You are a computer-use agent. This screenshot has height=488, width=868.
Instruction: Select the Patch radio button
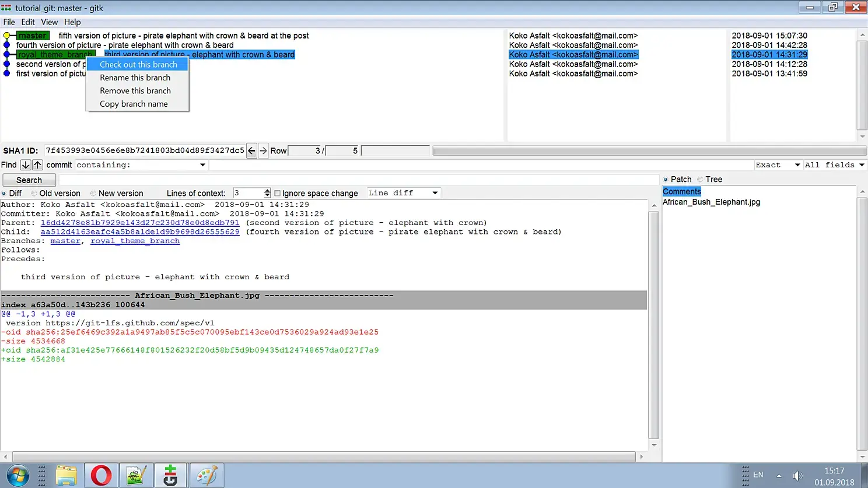tap(666, 180)
